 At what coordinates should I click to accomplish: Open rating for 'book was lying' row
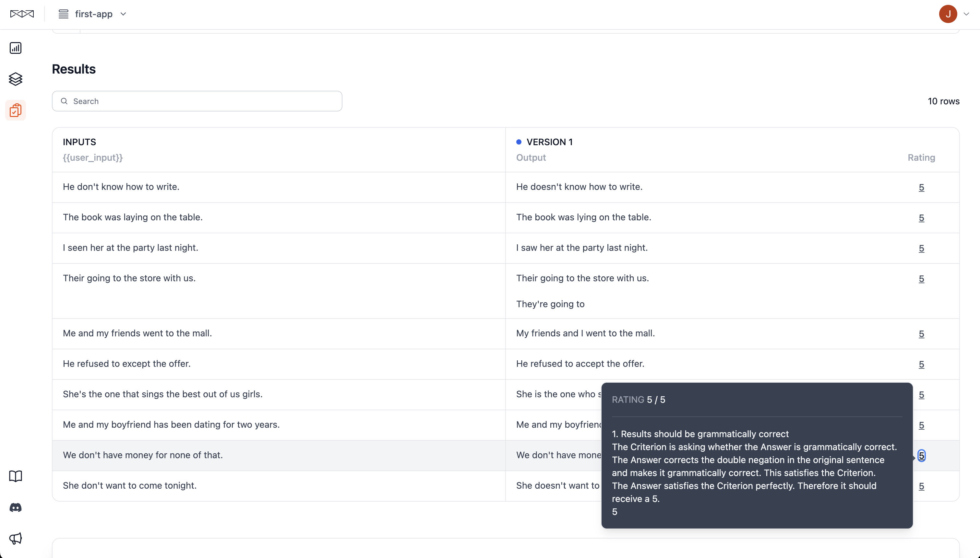921,218
